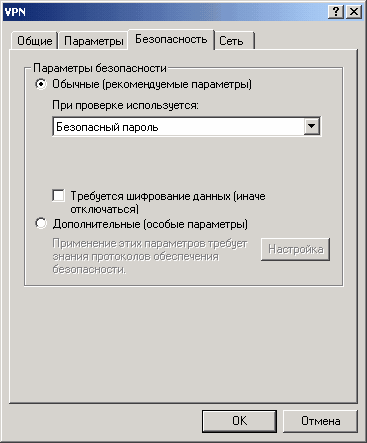This screenshot has height=443, width=367.
Task: Select the Безопасность tab
Action: pos(171,39)
